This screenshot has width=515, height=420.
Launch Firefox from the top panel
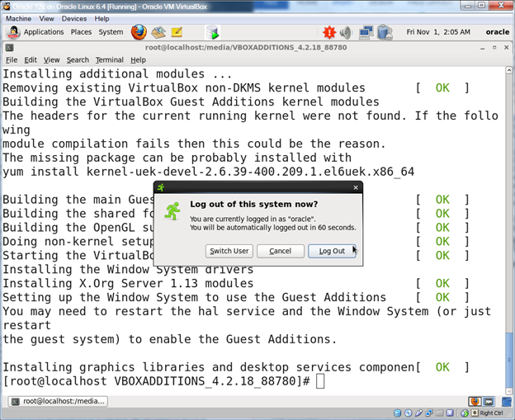(139, 32)
